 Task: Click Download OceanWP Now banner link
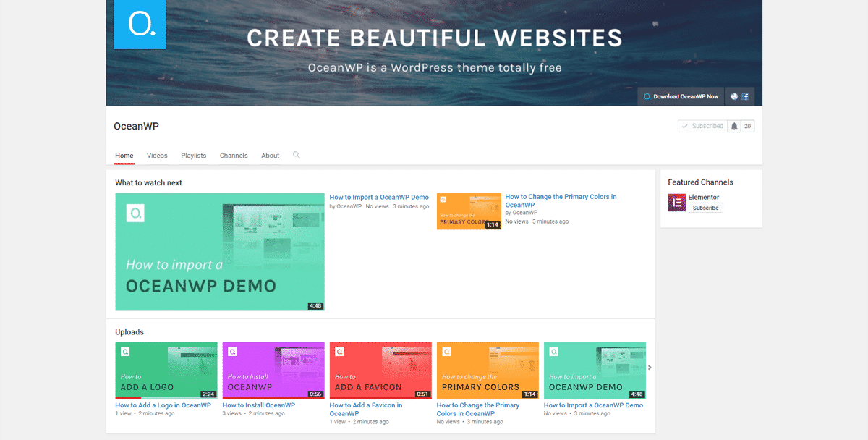click(681, 96)
